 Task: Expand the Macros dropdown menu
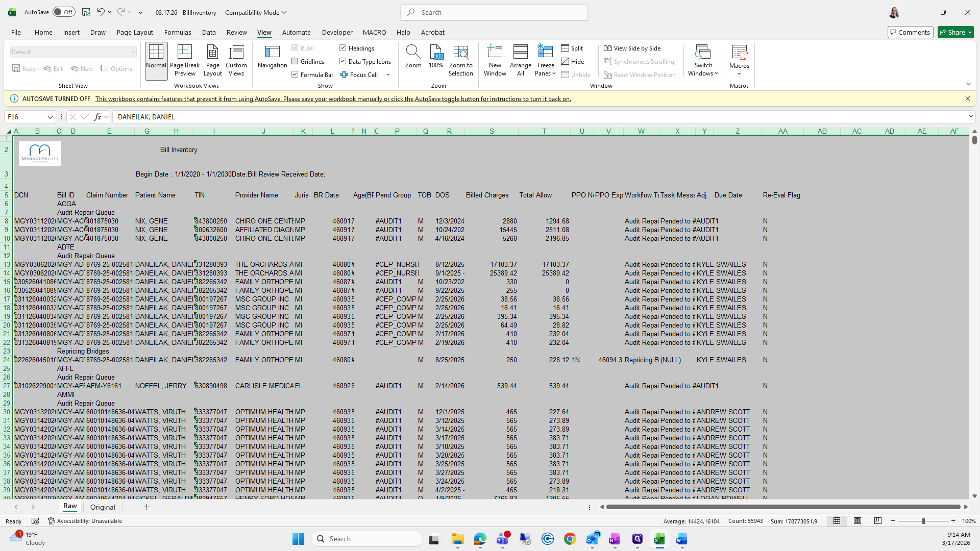pyautogui.click(x=739, y=73)
